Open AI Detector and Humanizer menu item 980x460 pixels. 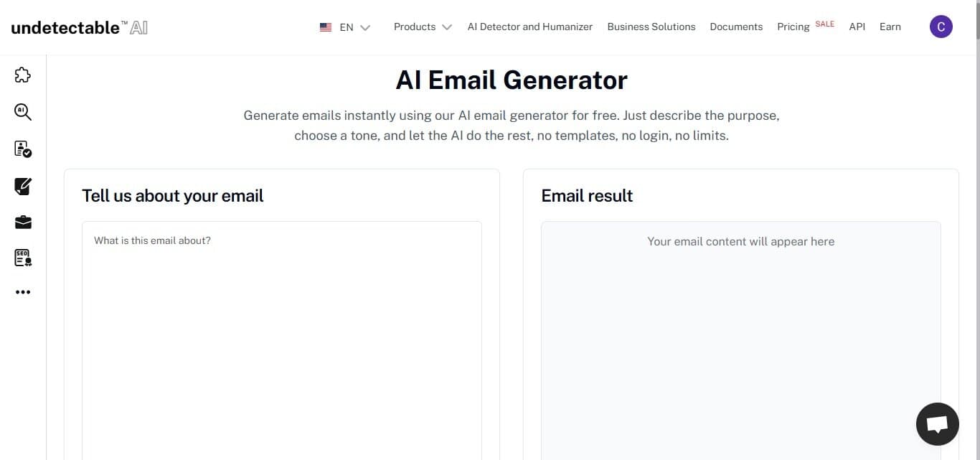(529, 27)
